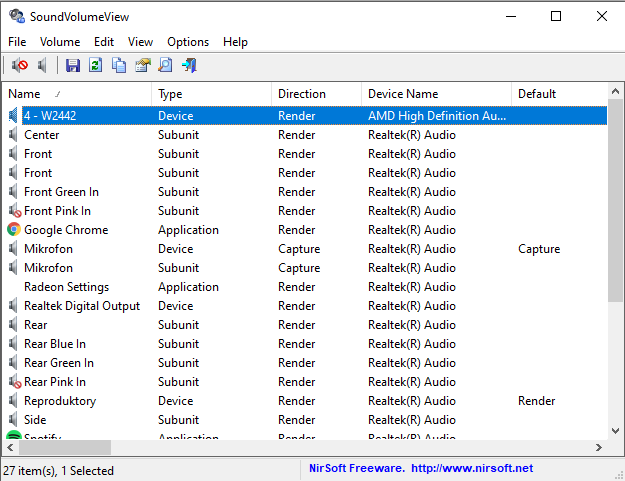Open the Volume menu
625x481 pixels.
[60, 42]
